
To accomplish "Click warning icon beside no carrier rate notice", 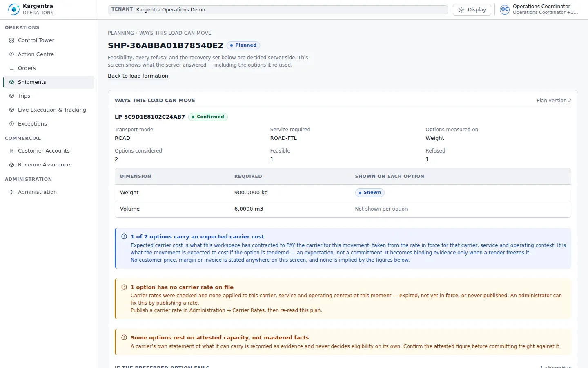I will pyautogui.click(x=124, y=287).
